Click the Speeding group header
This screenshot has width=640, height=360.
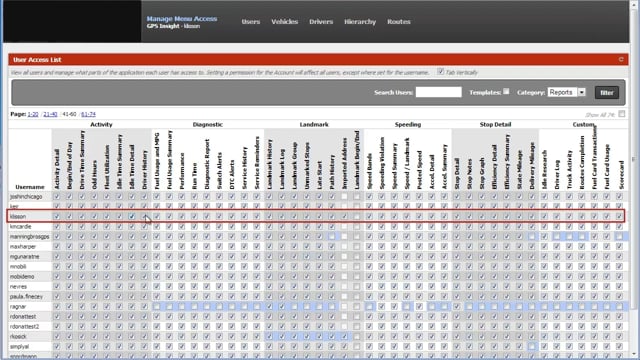(408, 124)
